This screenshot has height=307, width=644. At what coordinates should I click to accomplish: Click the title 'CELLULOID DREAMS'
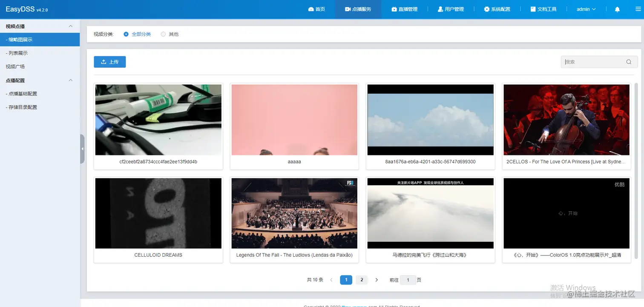(158, 255)
